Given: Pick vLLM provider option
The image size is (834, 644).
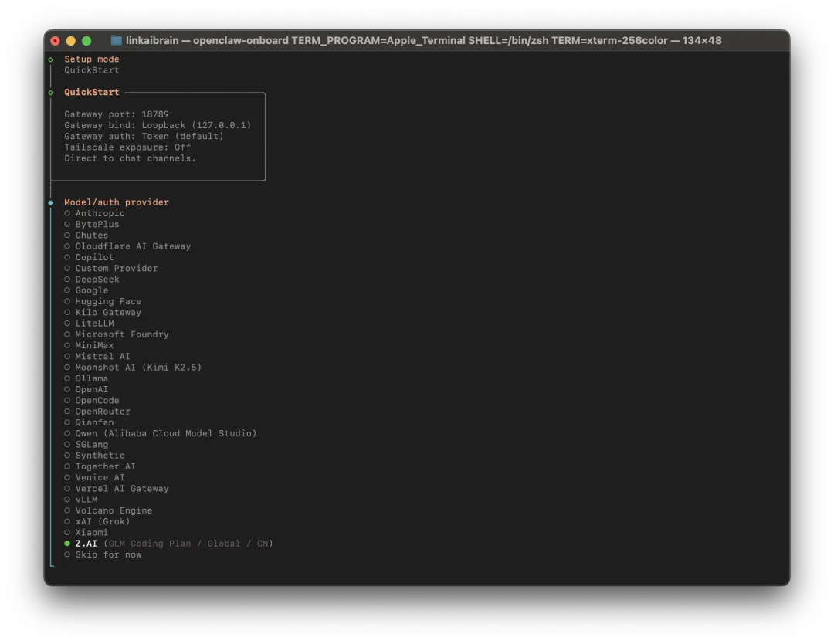Looking at the screenshot, I should point(81,500).
